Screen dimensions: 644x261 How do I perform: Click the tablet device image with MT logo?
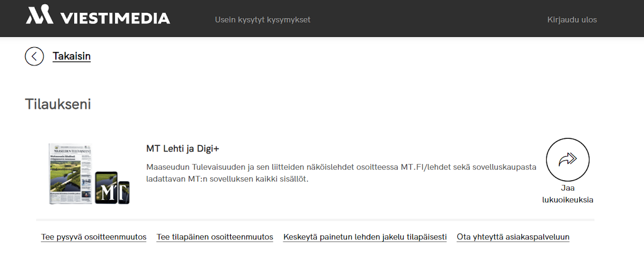coord(106,187)
